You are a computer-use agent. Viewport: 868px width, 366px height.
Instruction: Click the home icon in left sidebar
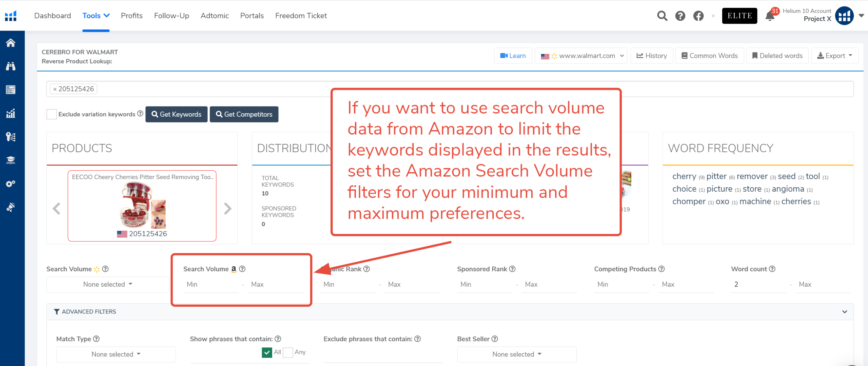[x=11, y=43]
